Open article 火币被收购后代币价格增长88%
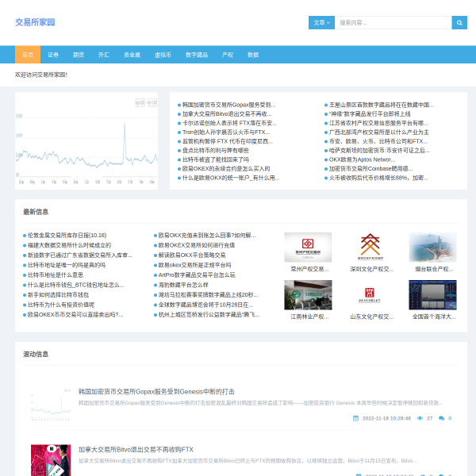Image resolution: width=476 pixels, height=476 pixels. (378, 178)
